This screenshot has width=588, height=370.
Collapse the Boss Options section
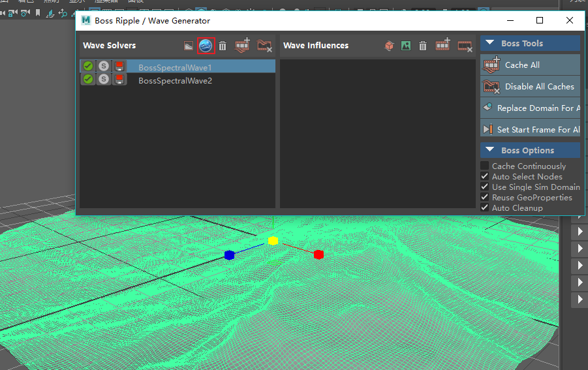coord(489,150)
